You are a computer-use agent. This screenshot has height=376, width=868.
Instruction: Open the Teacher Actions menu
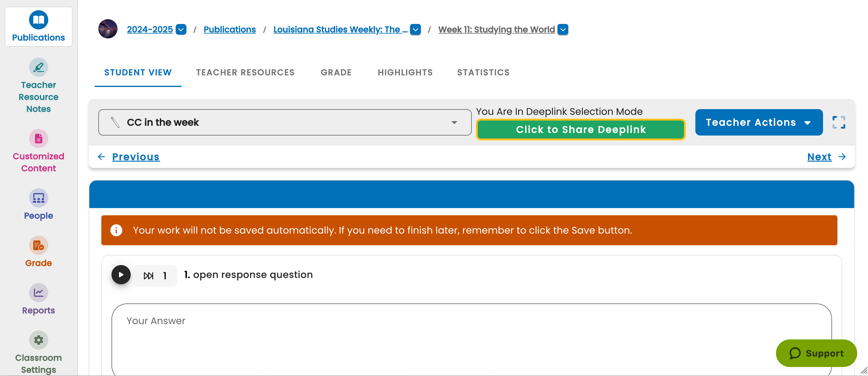[759, 122]
